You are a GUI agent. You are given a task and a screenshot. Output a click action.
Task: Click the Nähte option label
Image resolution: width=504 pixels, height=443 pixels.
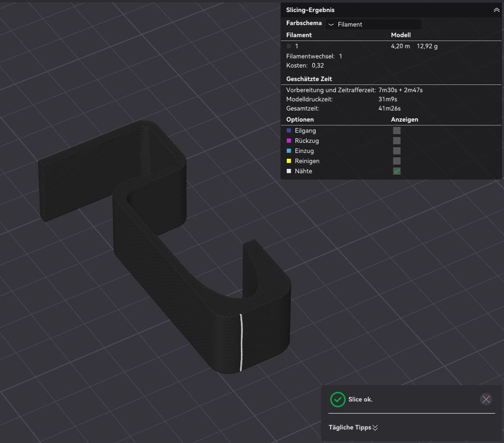pos(304,171)
